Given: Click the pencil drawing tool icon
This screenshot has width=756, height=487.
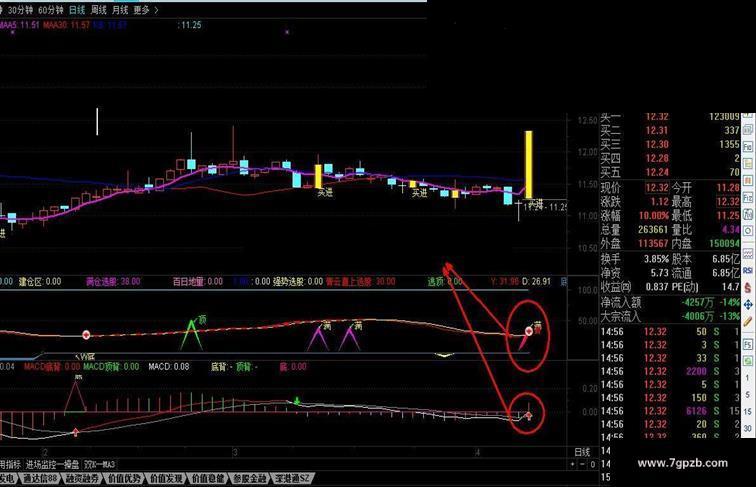Looking at the screenshot, I should (x=748, y=322).
